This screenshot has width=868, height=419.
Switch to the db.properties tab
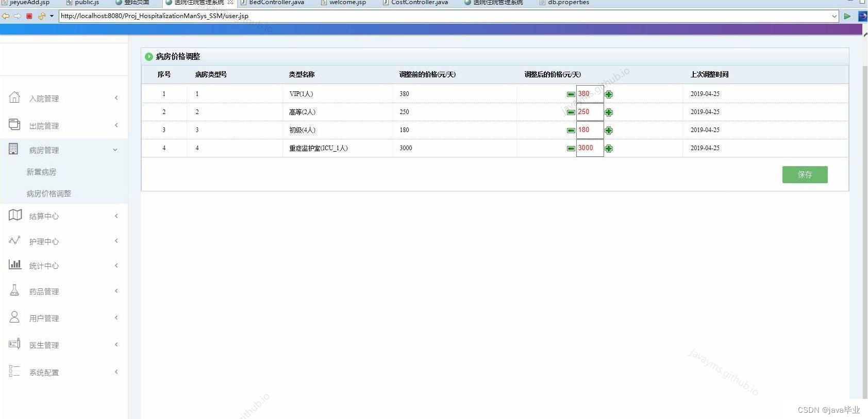coord(564,3)
